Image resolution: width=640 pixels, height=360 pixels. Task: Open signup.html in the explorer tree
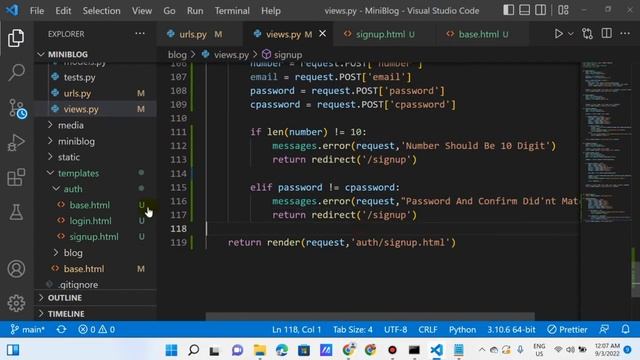96,237
